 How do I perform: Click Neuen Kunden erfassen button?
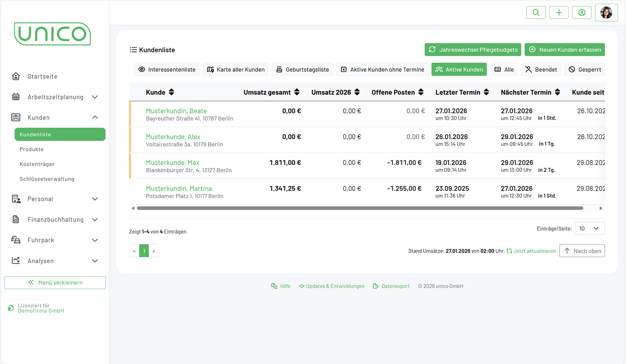(x=565, y=50)
